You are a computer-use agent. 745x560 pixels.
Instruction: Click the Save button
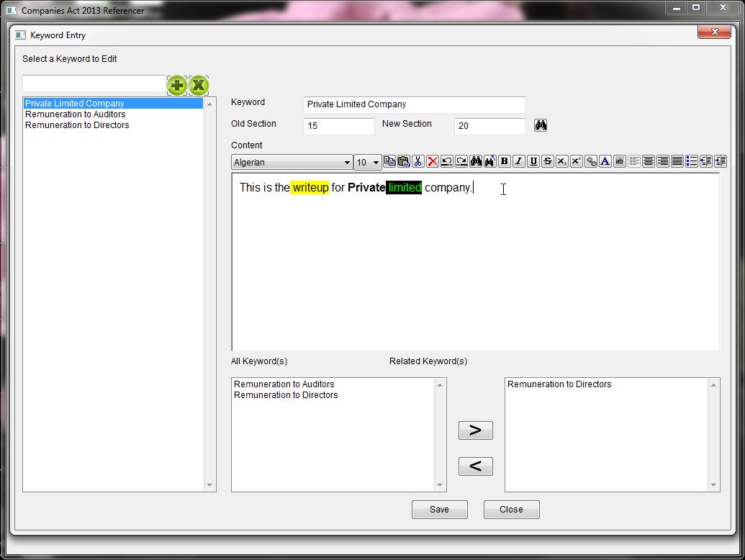pyautogui.click(x=439, y=510)
